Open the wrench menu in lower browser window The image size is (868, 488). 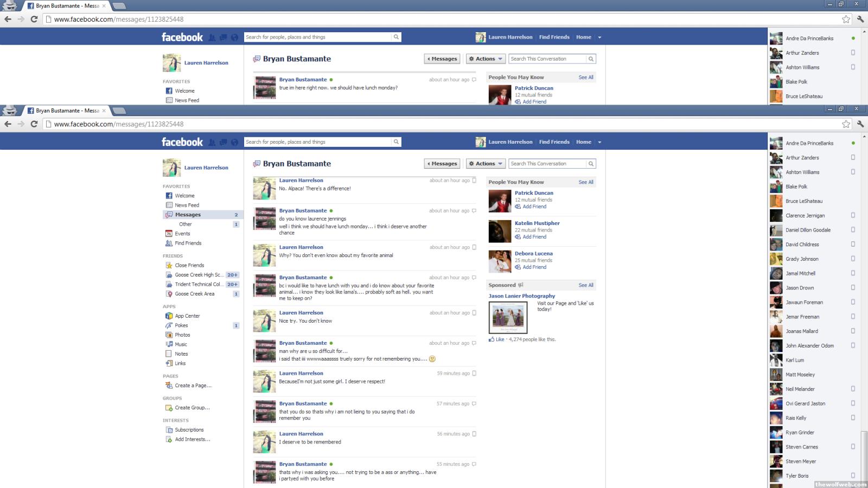tap(860, 124)
